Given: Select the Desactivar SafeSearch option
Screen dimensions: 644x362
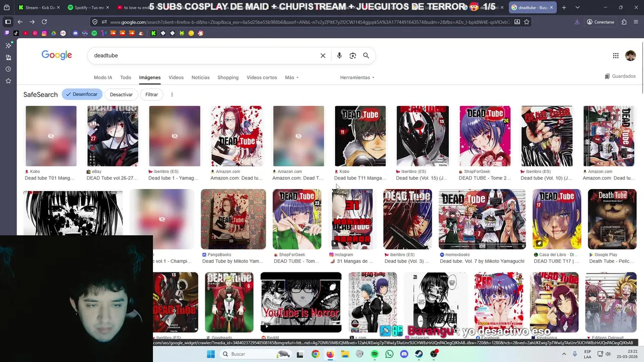Looking at the screenshot, I should [x=121, y=95].
